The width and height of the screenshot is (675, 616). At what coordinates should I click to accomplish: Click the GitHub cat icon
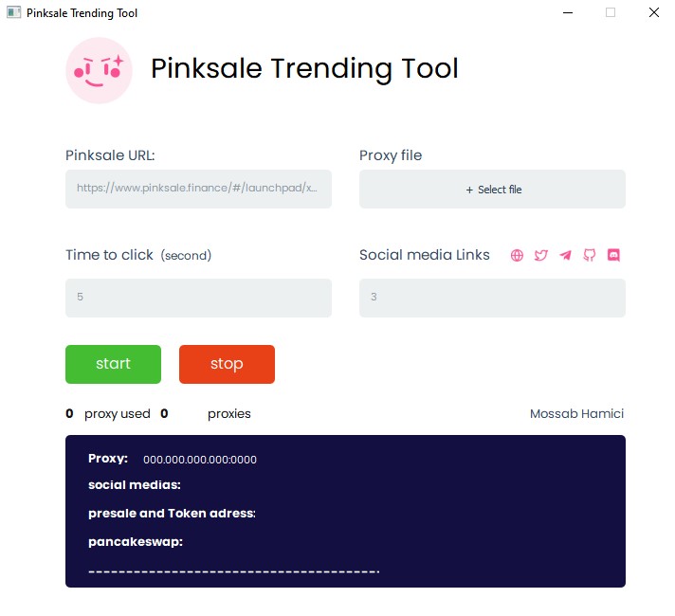[590, 255]
